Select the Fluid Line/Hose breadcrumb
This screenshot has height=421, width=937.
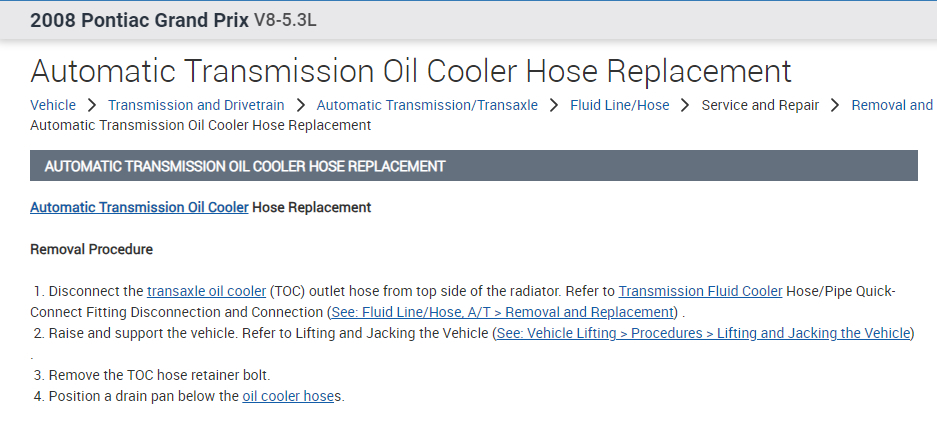click(x=620, y=105)
